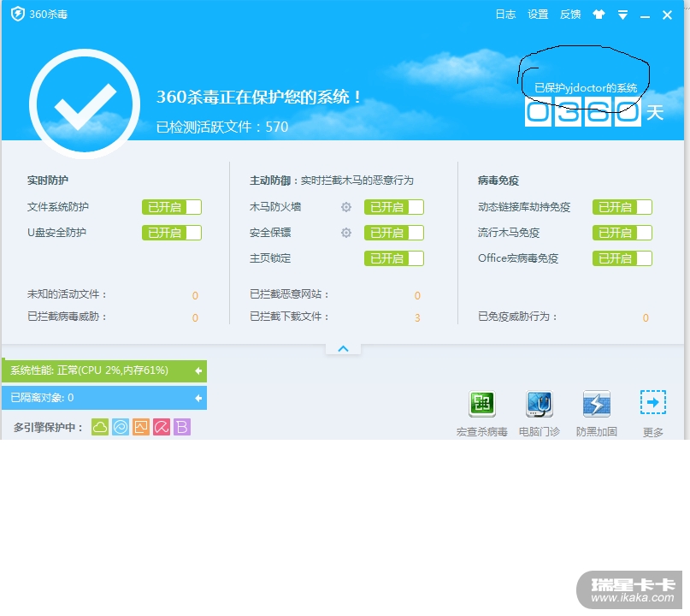Expand the 系统性能 bar arrow
This screenshot has width=690, height=616.
tap(198, 370)
